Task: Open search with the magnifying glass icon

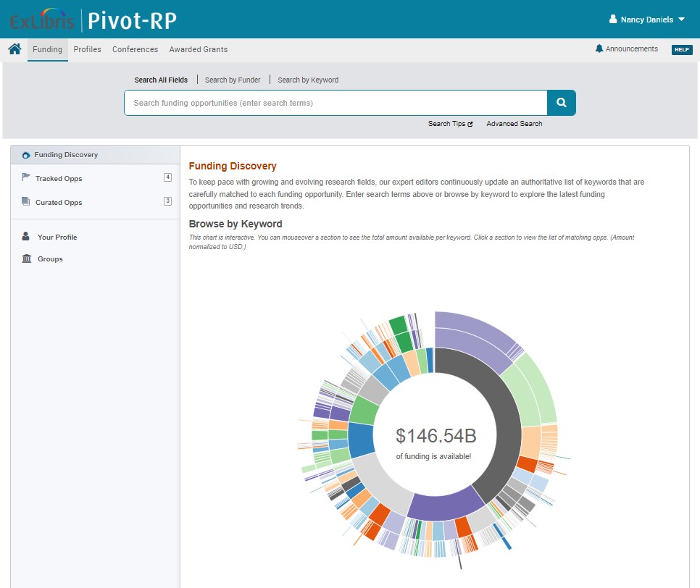Action: pyautogui.click(x=562, y=103)
